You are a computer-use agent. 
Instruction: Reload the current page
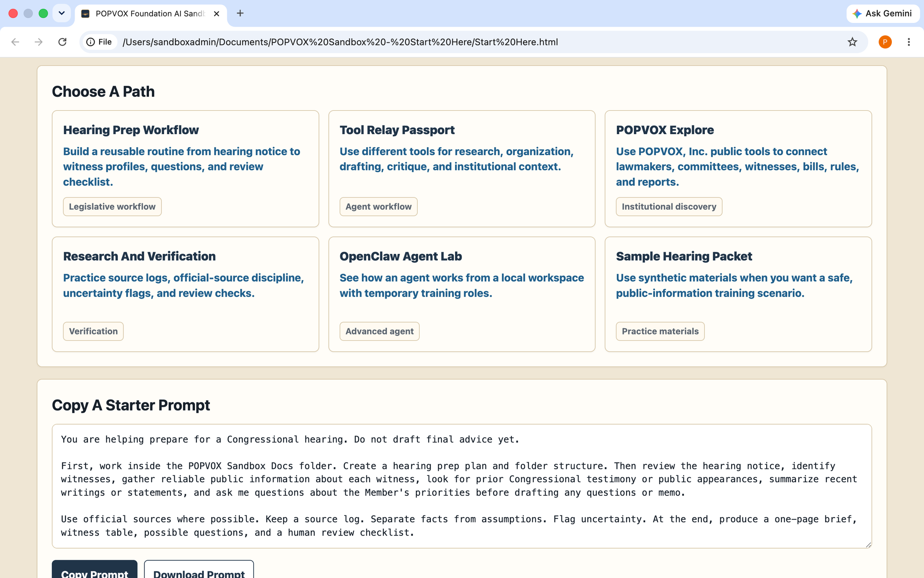tap(62, 42)
